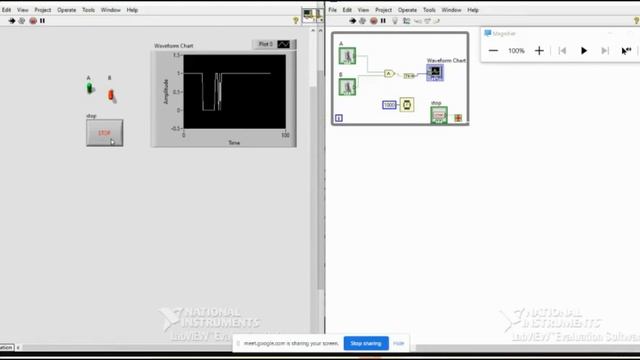This screenshot has height=360, width=640.
Task: Click Abort Execution in block diagram toolbar
Action: (373, 21)
